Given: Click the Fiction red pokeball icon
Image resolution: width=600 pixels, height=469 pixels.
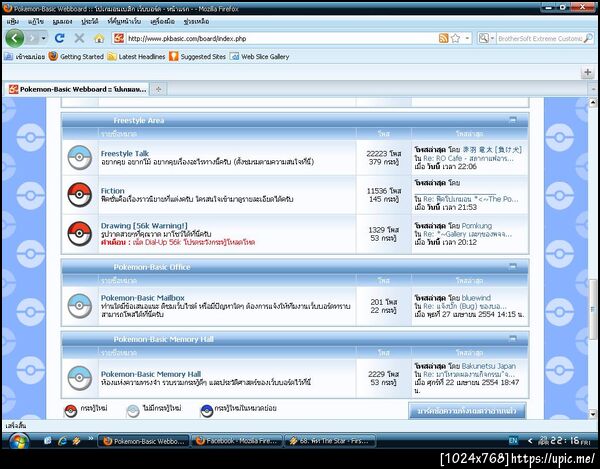Looking at the screenshot, I should (x=80, y=195).
